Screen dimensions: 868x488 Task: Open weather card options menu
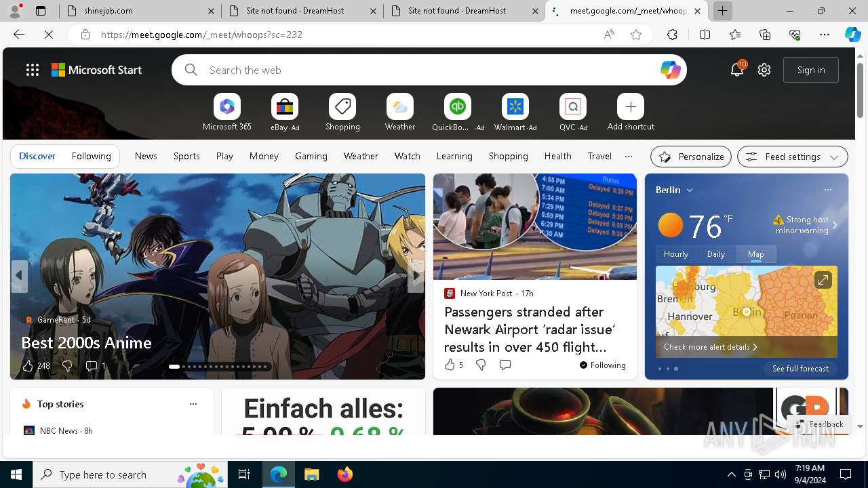pyautogui.click(x=827, y=190)
